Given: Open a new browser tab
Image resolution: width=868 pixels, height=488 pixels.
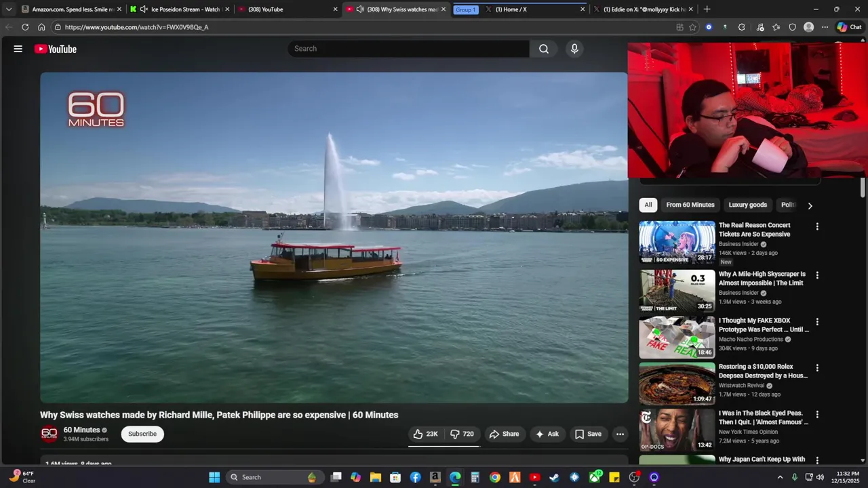Looking at the screenshot, I should pos(707,9).
